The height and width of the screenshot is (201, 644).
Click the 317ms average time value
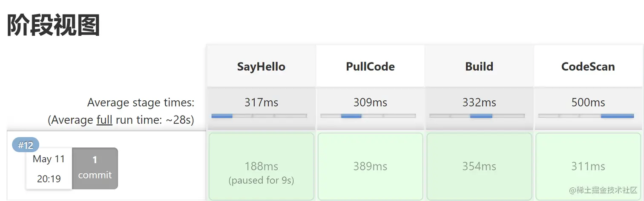[x=261, y=102]
